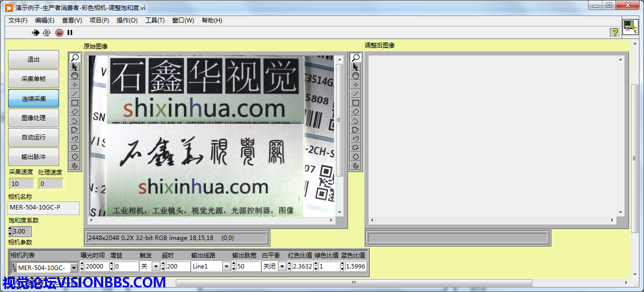The width and height of the screenshot is (644, 292).
Task: Open the 工具(T) menu
Action: 155,20
